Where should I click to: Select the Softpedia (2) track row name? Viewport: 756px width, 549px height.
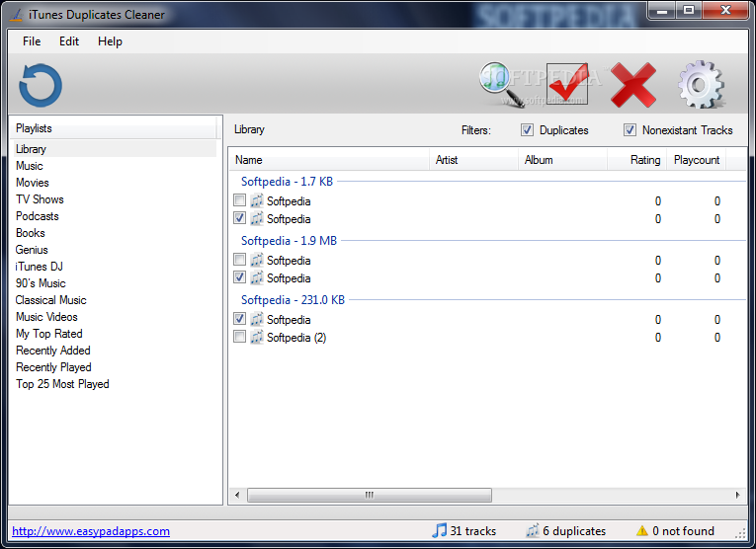tap(296, 338)
